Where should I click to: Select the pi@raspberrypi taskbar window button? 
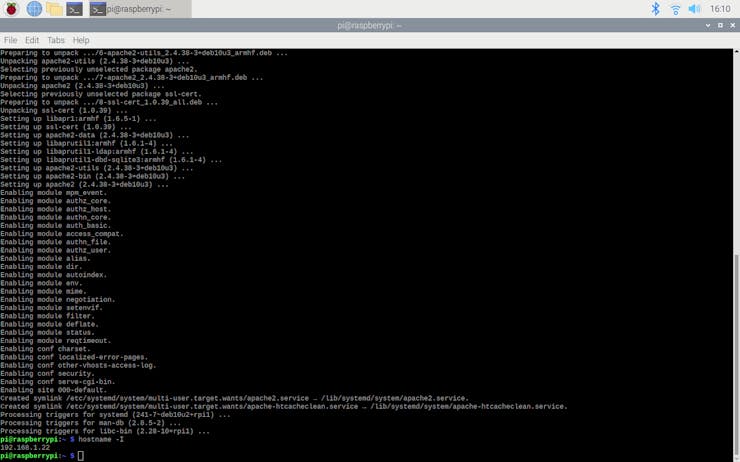(140, 9)
